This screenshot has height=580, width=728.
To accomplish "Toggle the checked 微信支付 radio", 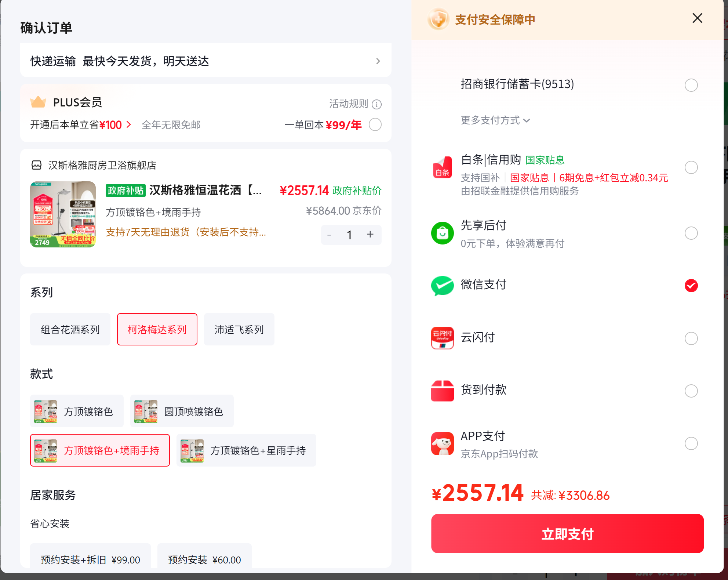I will [691, 286].
